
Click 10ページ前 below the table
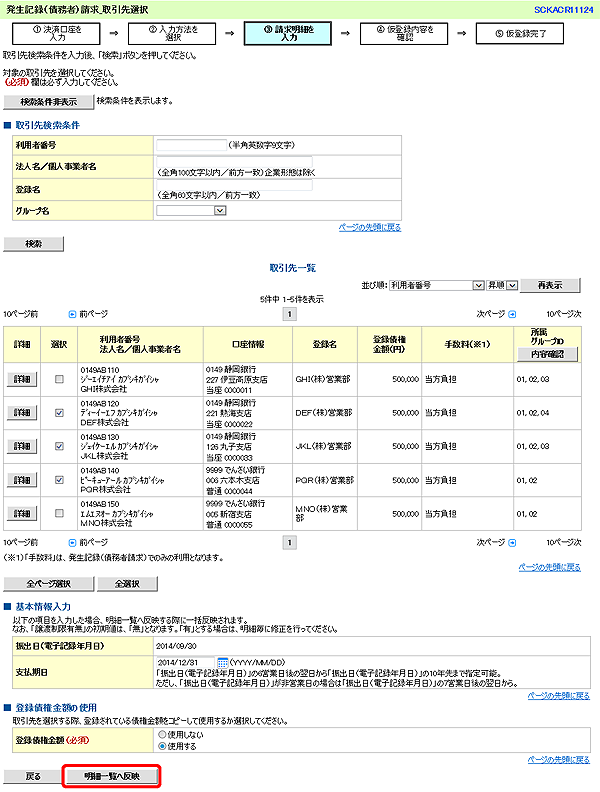point(21,542)
